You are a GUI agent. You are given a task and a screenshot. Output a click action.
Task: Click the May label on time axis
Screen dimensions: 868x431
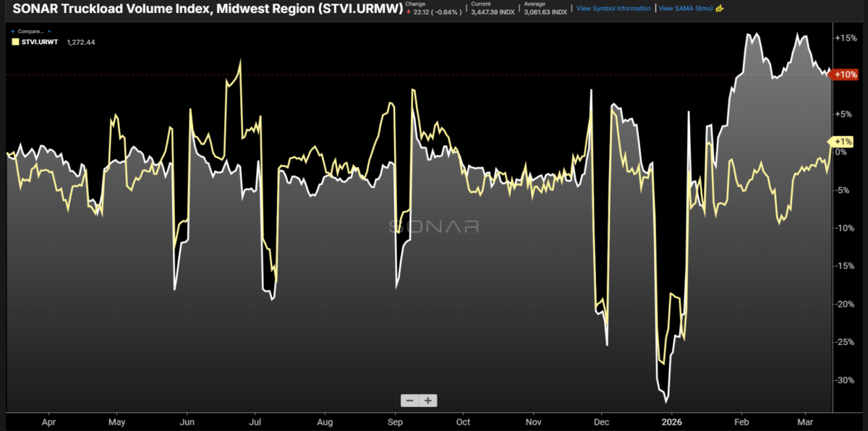pyautogui.click(x=117, y=422)
